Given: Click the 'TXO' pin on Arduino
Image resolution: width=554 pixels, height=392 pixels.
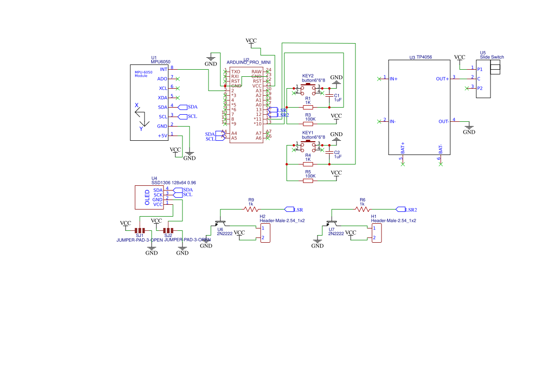Looking at the screenshot, I should click(236, 72).
